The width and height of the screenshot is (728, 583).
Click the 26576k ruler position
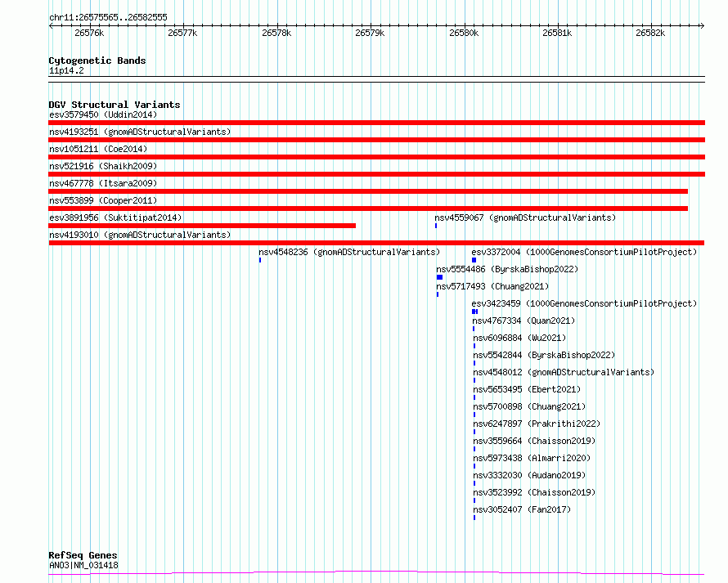coord(89,33)
